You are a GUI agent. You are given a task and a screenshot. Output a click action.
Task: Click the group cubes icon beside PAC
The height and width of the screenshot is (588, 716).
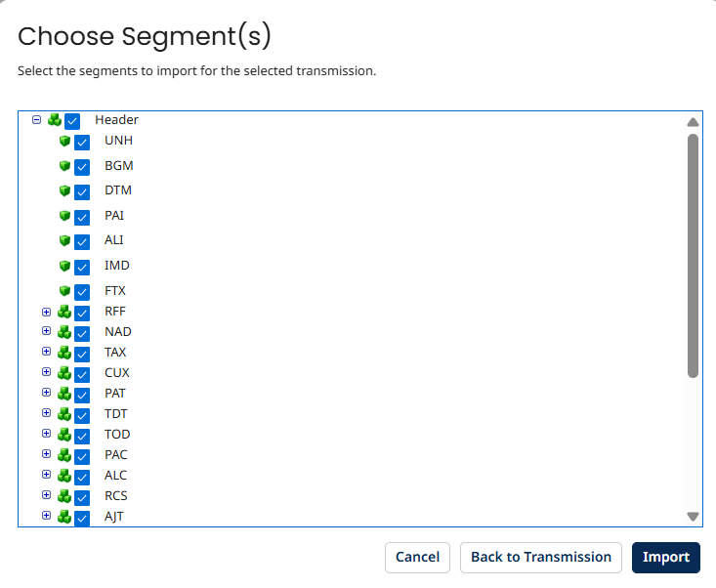tap(64, 455)
